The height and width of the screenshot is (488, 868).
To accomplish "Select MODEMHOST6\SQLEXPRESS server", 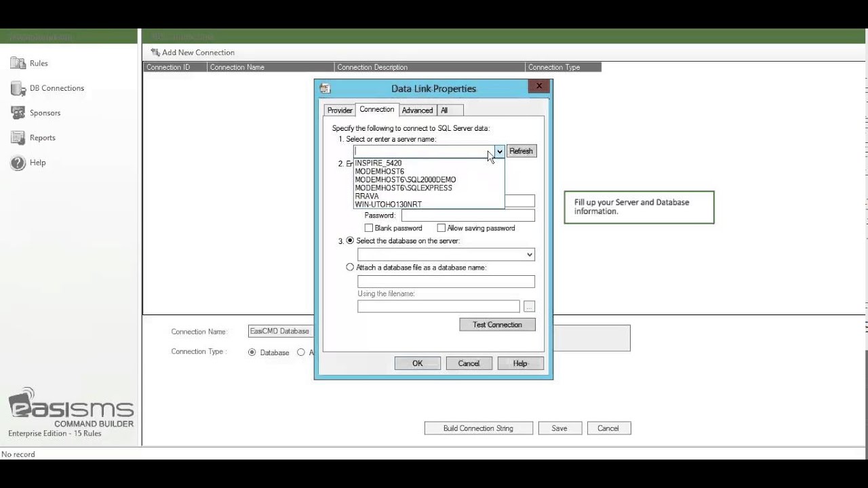I will pyautogui.click(x=429, y=188).
